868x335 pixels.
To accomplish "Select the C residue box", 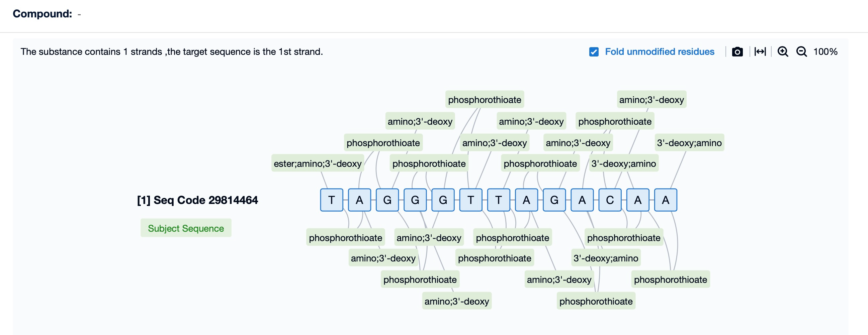I will coord(610,200).
